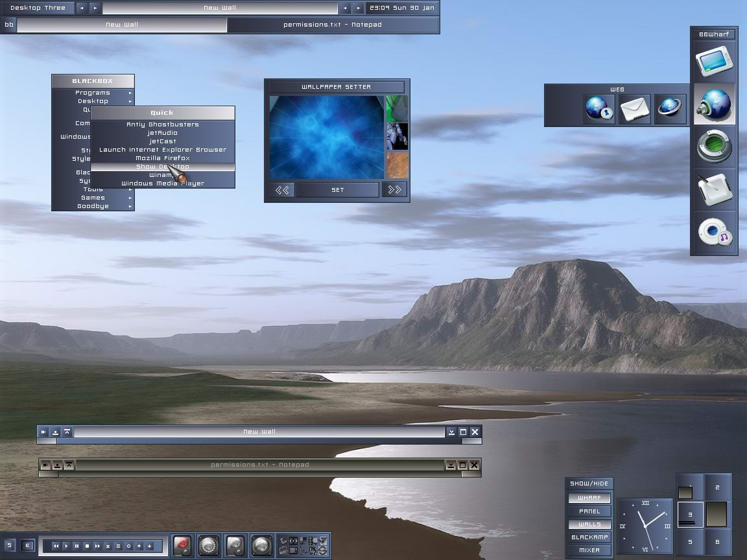Launch jetAudio from Quick menu
This screenshot has height=560, width=747.
pyautogui.click(x=163, y=133)
